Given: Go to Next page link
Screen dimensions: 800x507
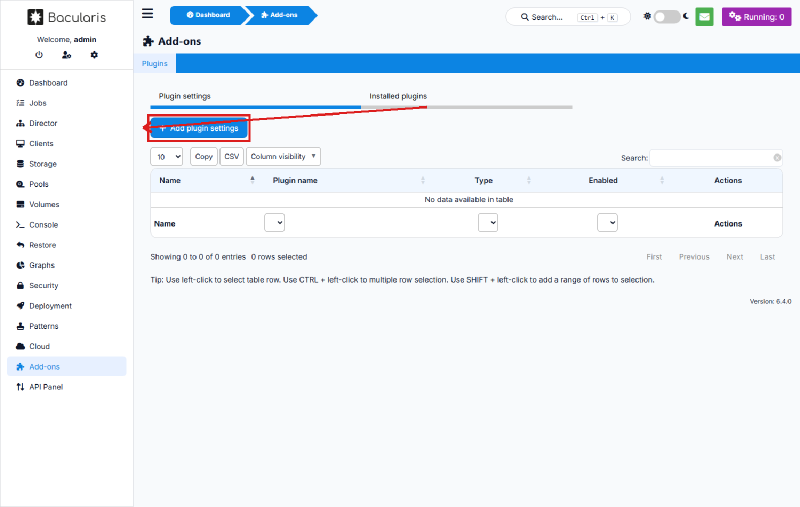Looking at the screenshot, I should (735, 257).
